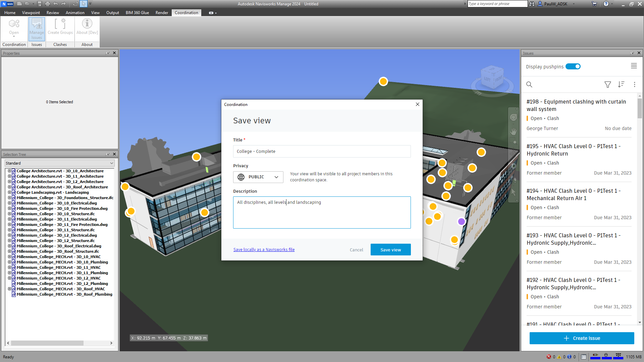
Task: Toggle the Display pushpins switch
Action: click(x=573, y=66)
